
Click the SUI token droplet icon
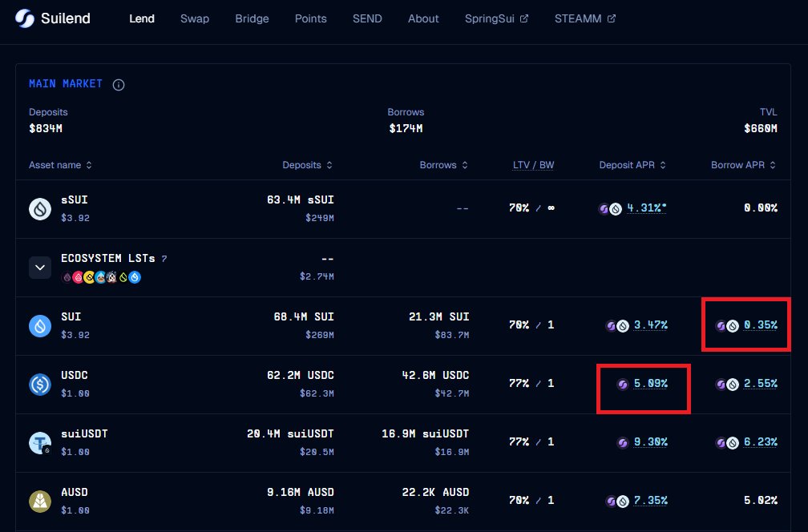point(40,326)
